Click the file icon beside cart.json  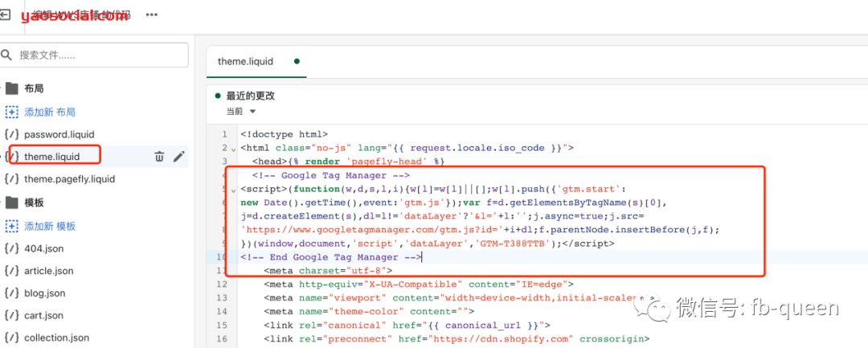pos(11,315)
